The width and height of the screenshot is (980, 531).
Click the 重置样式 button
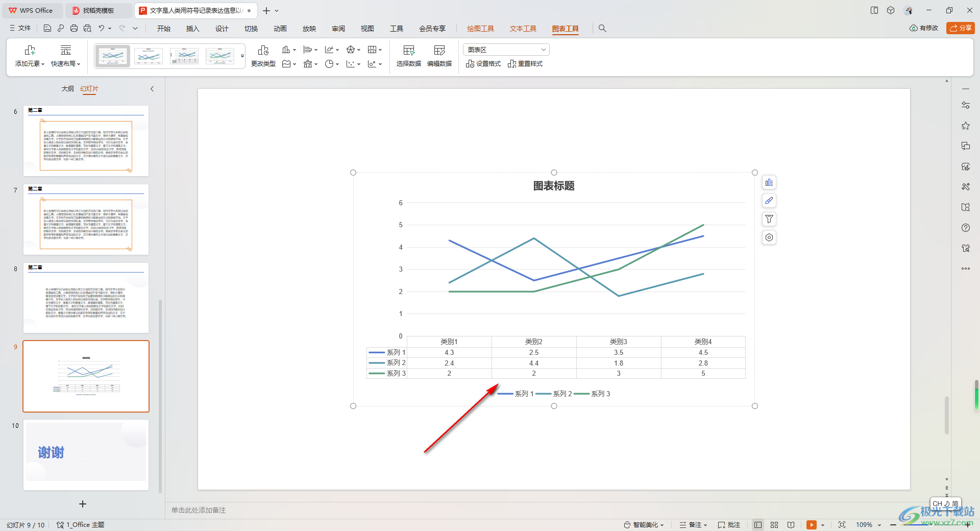pos(525,64)
